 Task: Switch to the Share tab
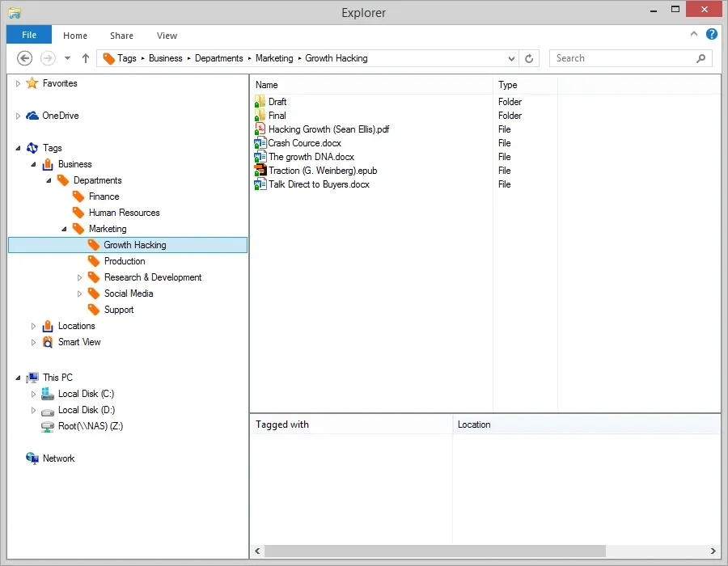pyautogui.click(x=121, y=36)
